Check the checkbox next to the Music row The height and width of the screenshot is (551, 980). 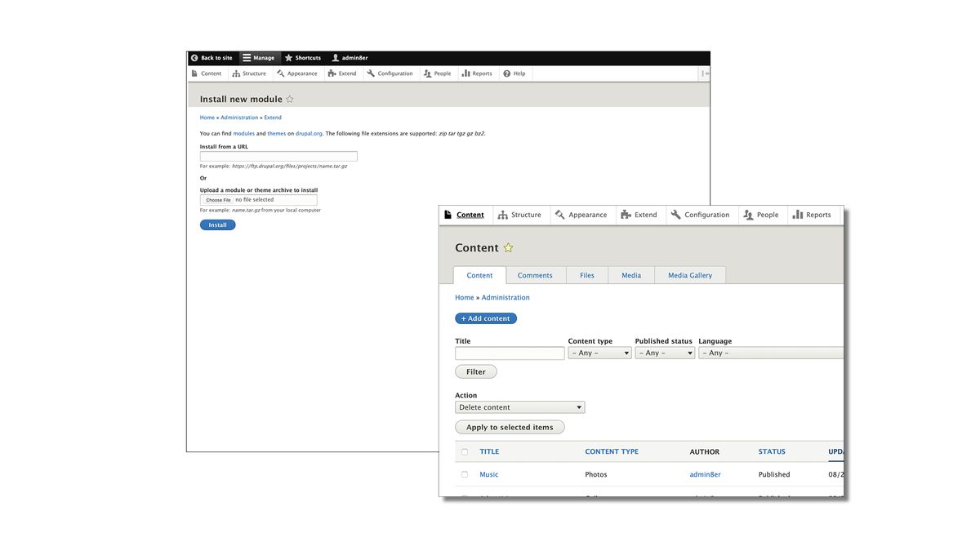pos(464,474)
